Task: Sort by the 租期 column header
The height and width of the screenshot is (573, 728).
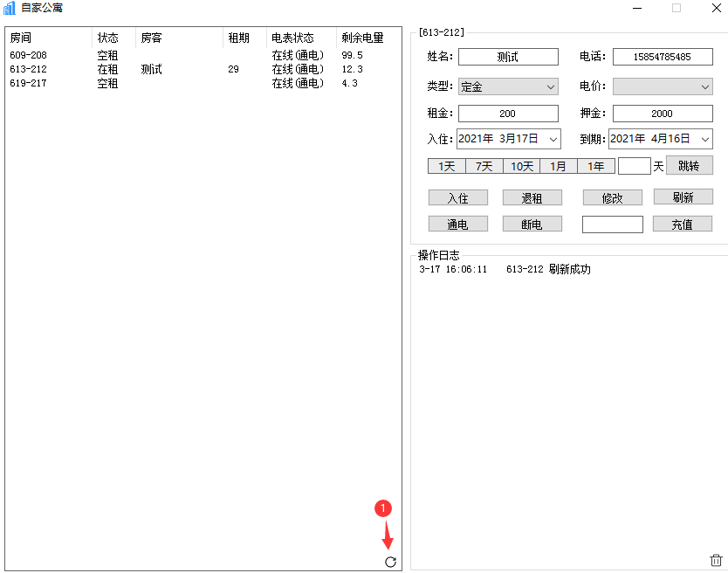Action: coord(244,38)
